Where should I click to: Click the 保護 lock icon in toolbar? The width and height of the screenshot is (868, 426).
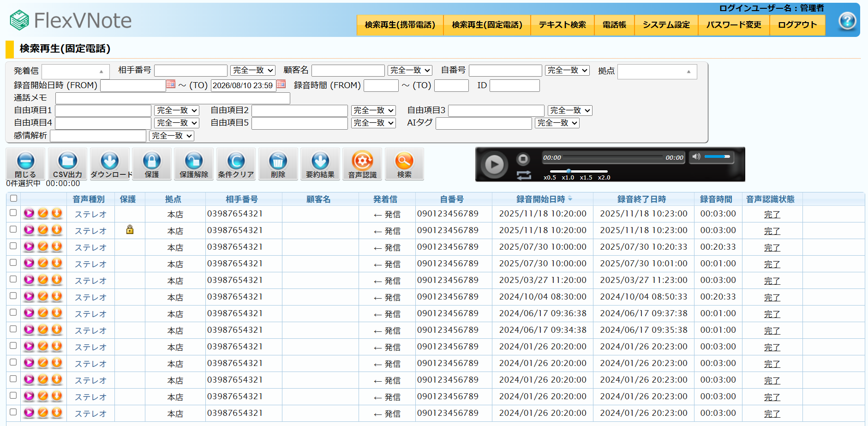pyautogui.click(x=151, y=164)
